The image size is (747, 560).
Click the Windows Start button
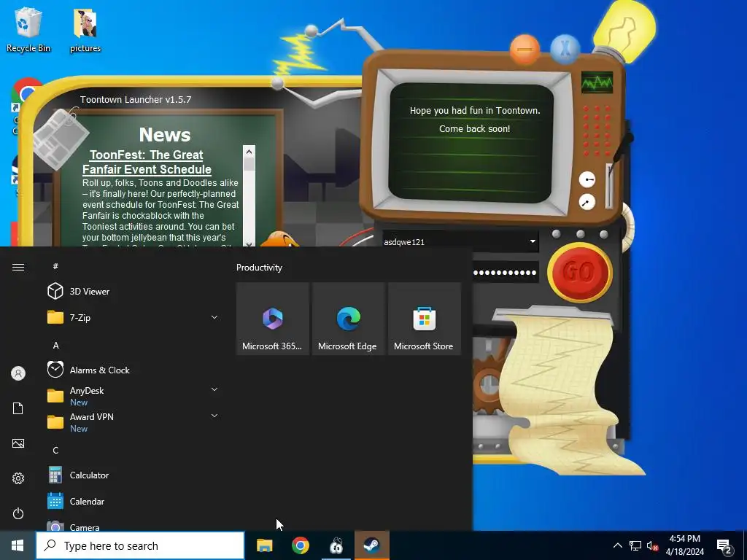[x=18, y=545]
